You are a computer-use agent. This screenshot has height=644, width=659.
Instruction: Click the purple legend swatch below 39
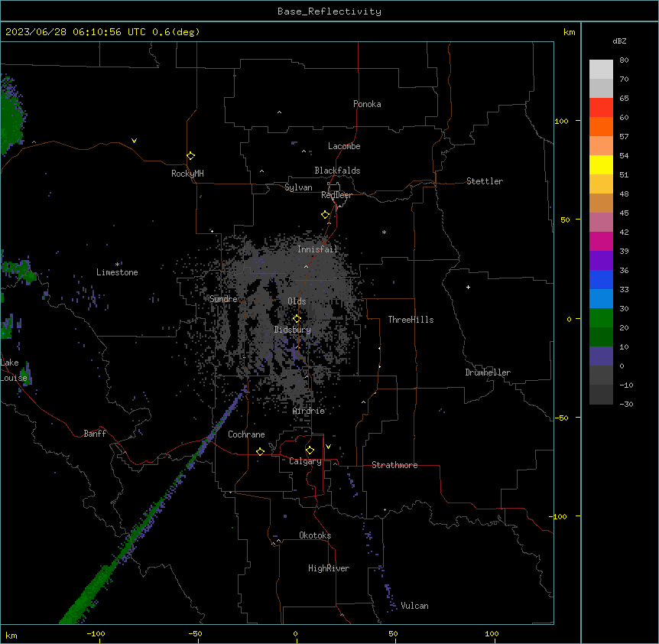coord(601,260)
